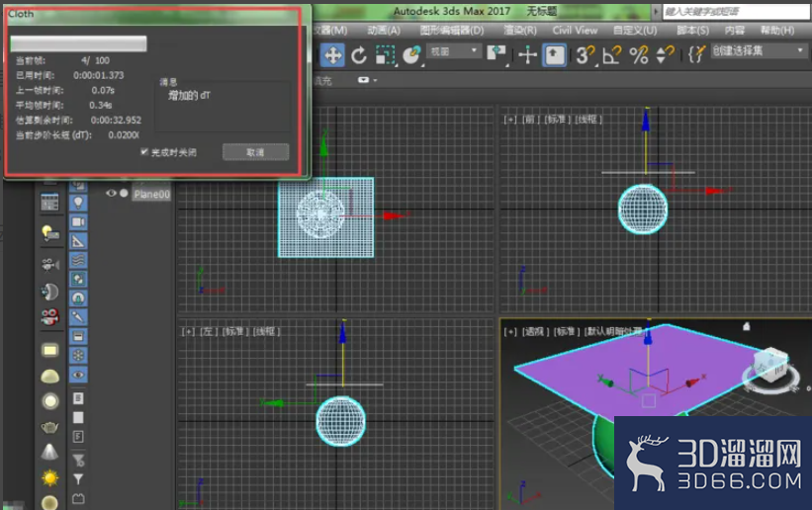The height and width of the screenshot is (510, 812).
Task: Hide Plane00 using its eye icon
Action: click(111, 193)
